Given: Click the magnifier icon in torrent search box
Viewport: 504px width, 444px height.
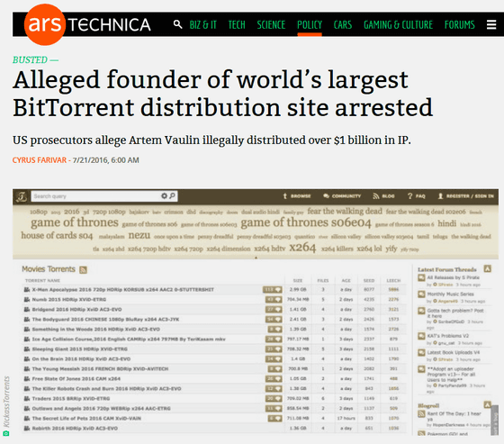Looking at the screenshot, I should (x=172, y=195).
